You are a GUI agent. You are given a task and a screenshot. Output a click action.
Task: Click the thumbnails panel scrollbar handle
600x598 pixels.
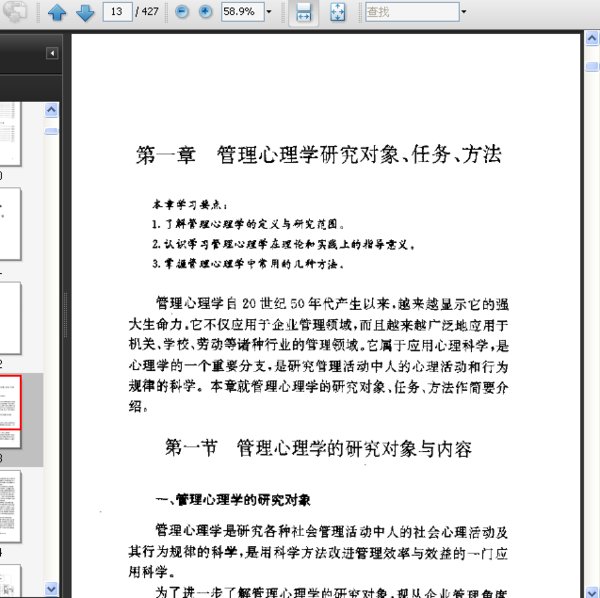click(x=51, y=131)
